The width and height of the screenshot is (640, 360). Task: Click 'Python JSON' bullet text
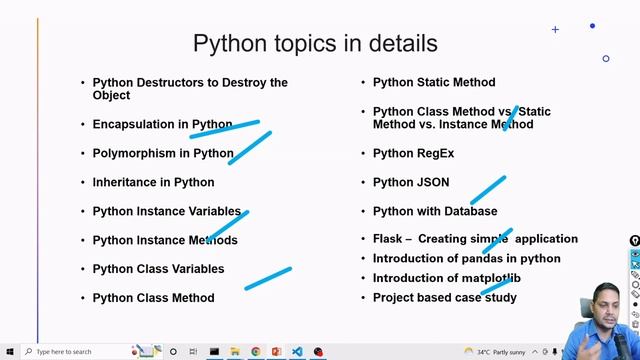411,182
